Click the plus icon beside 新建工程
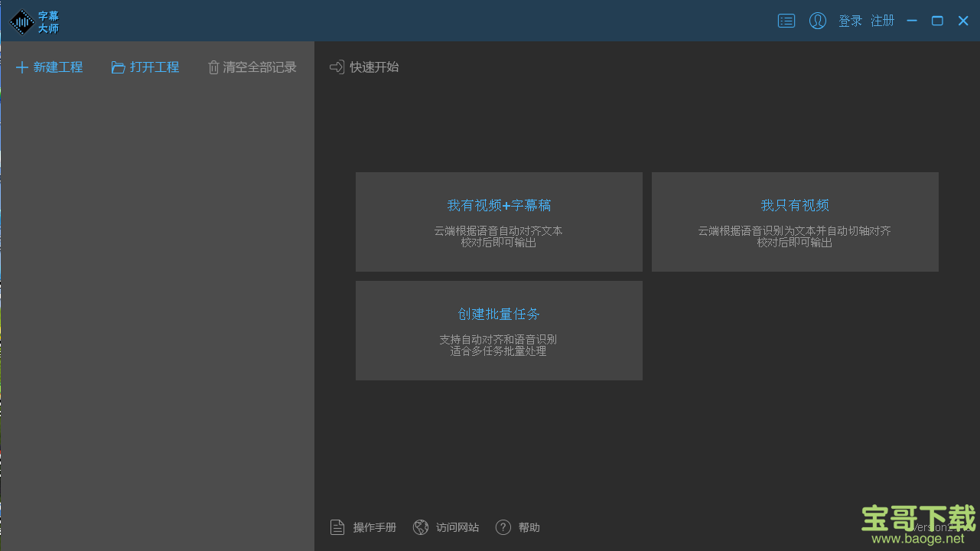Viewport: 980px width, 551px height. coord(22,67)
